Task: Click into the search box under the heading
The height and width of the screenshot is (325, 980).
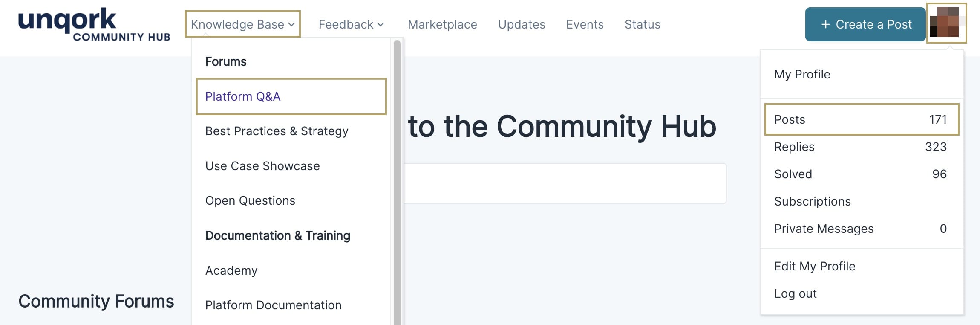Action: click(565, 183)
